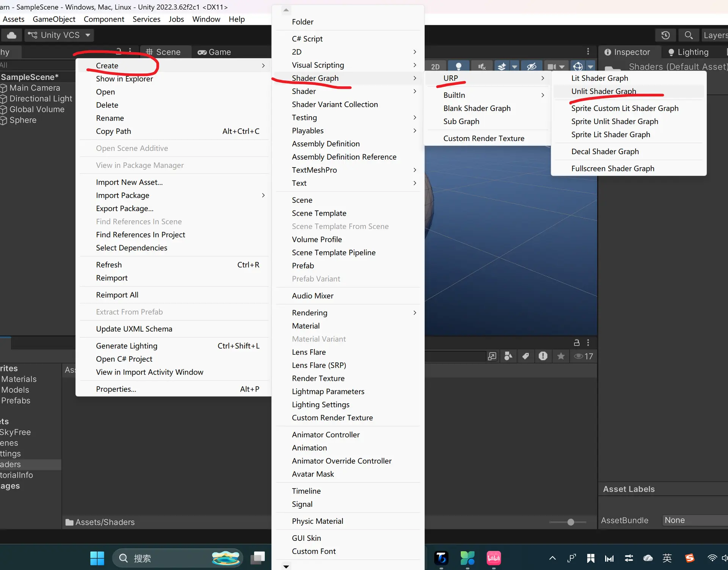This screenshot has height=570, width=728.
Task: Open the Materials folder in Project
Action: point(19,379)
